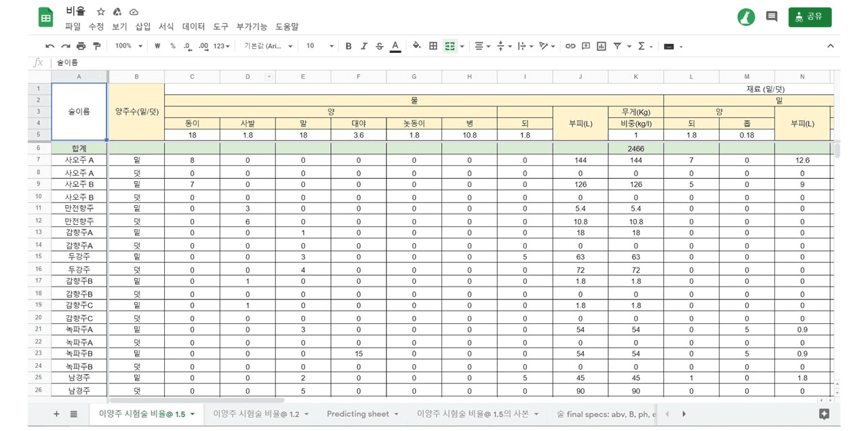Click column D filter dropdown arrow
The width and height of the screenshot is (868, 431).
click(269, 77)
